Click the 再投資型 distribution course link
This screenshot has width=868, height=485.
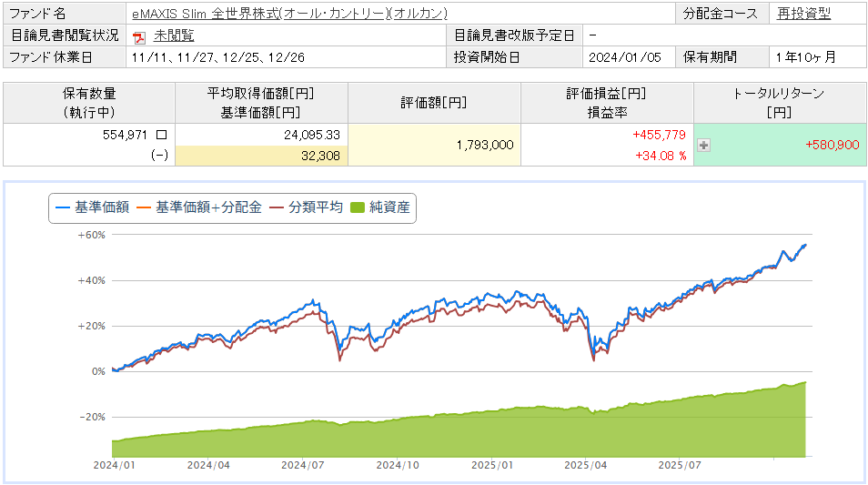(803, 14)
